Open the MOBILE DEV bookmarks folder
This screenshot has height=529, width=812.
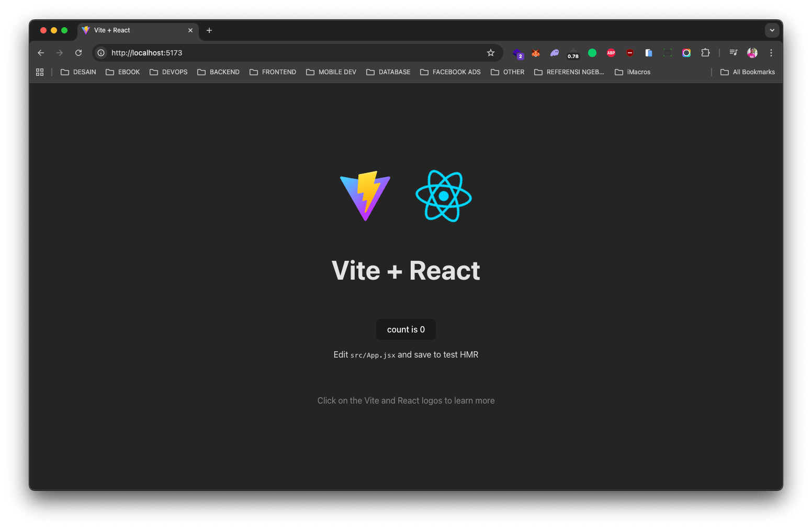331,72
